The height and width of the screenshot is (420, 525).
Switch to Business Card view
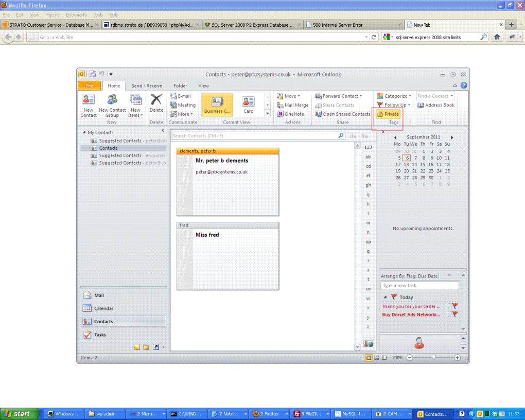click(217, 105)
